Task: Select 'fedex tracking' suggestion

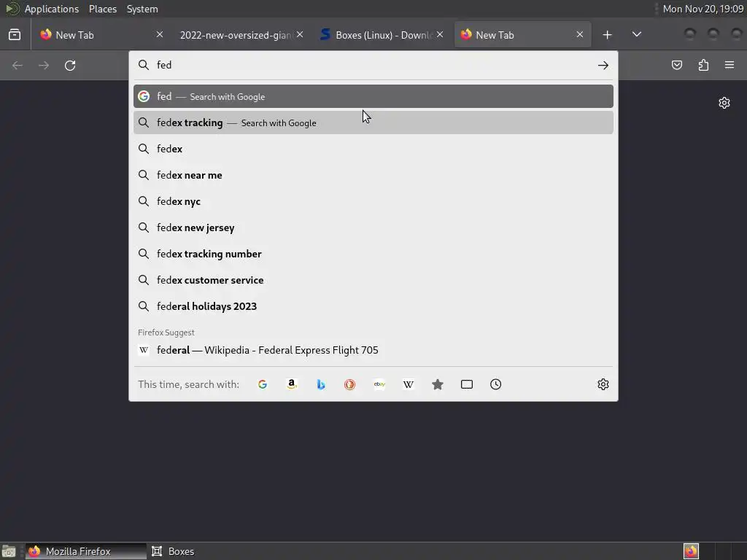Action: point(373,122)
